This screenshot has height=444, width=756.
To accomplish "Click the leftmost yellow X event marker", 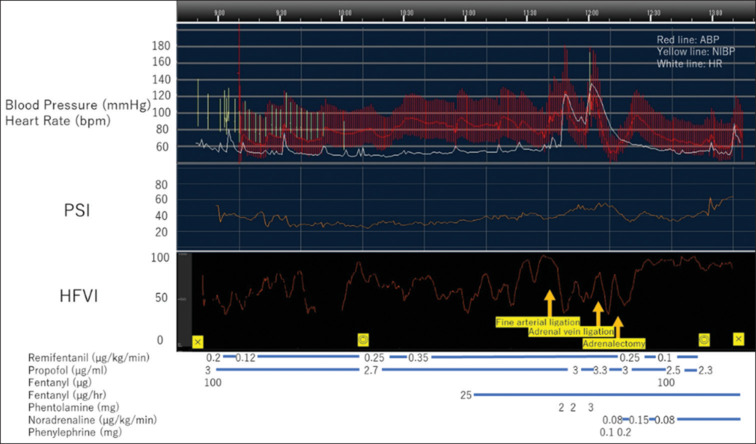I will coord(198,340).
